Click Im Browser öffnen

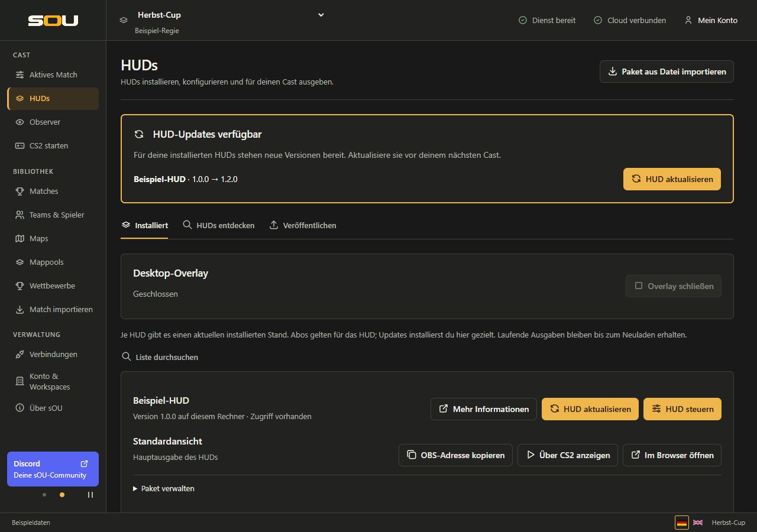(672, 455)
